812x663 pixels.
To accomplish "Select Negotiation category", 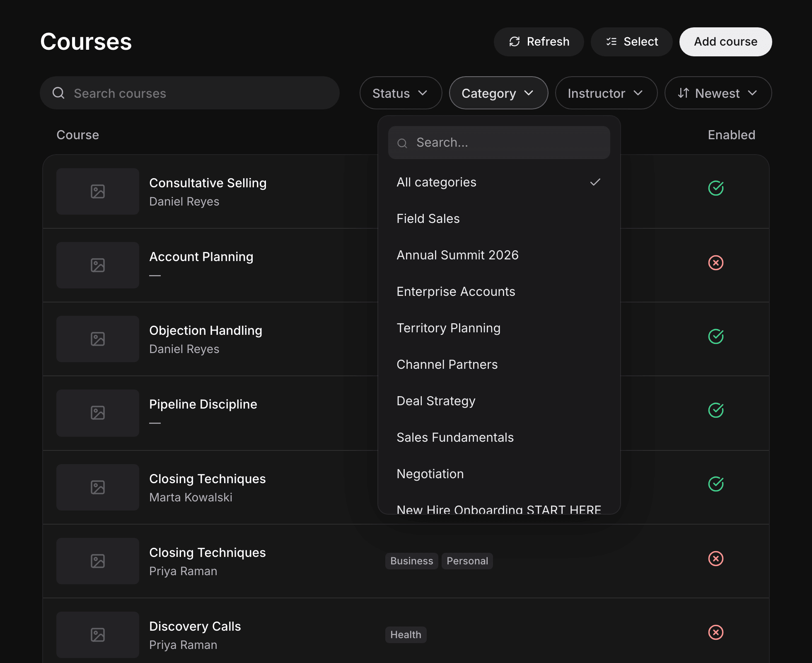I will (x=499, y=474).
